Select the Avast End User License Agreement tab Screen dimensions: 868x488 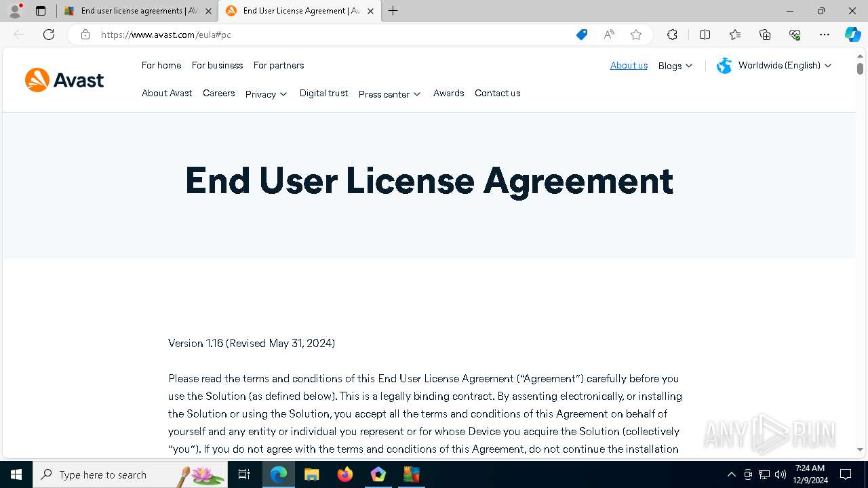tap(299, 11)
